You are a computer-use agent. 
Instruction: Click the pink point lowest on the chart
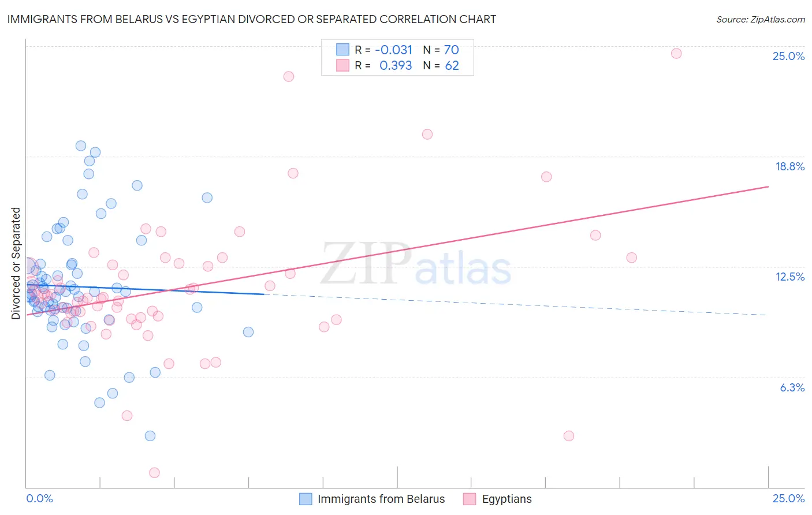[154, 472]
